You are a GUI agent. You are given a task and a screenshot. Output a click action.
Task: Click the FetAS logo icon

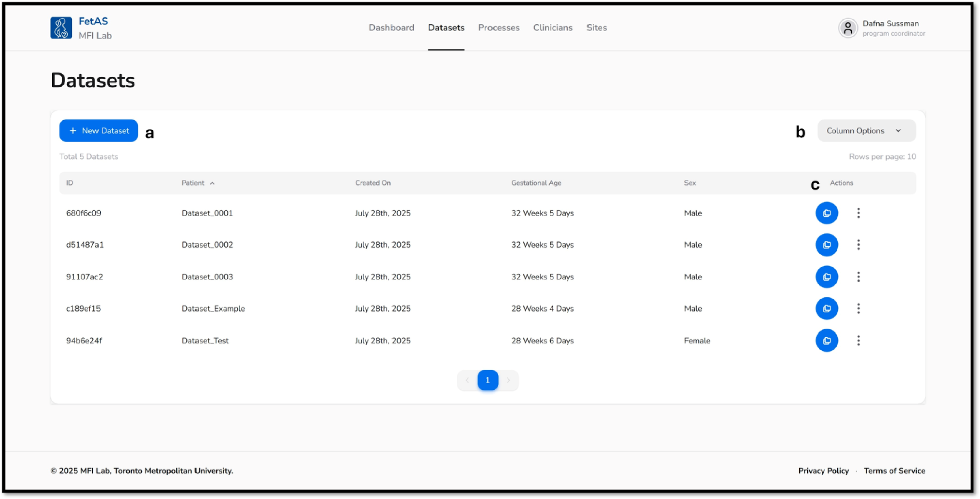click(x=61, y=28)
